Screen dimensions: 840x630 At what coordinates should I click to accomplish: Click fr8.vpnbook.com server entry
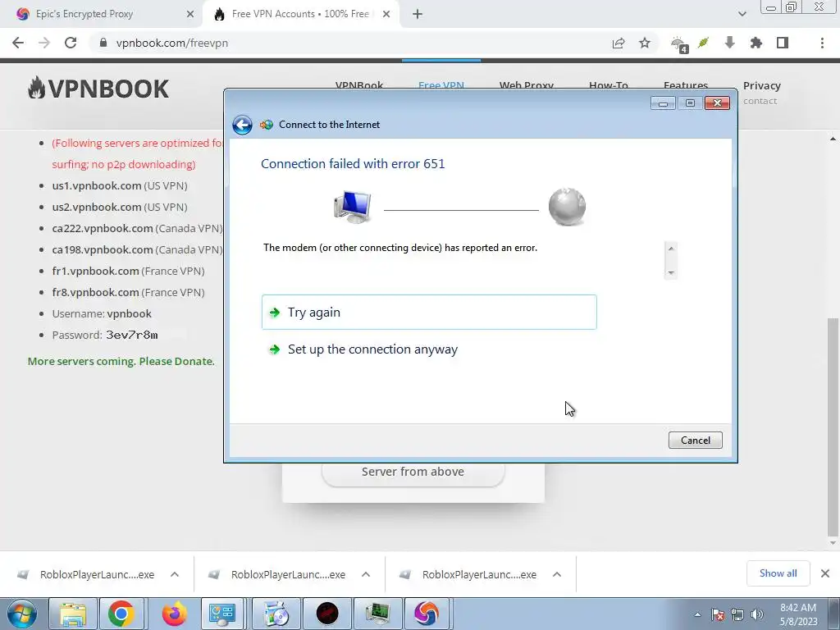tap(128, 293)
